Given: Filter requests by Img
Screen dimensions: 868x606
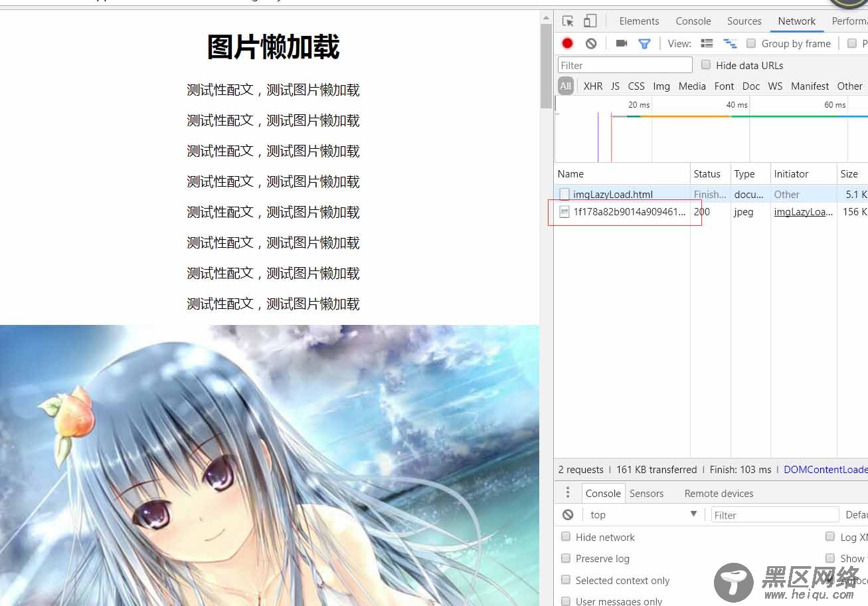Looking at the screenshot, I should [x=661, y=86].
